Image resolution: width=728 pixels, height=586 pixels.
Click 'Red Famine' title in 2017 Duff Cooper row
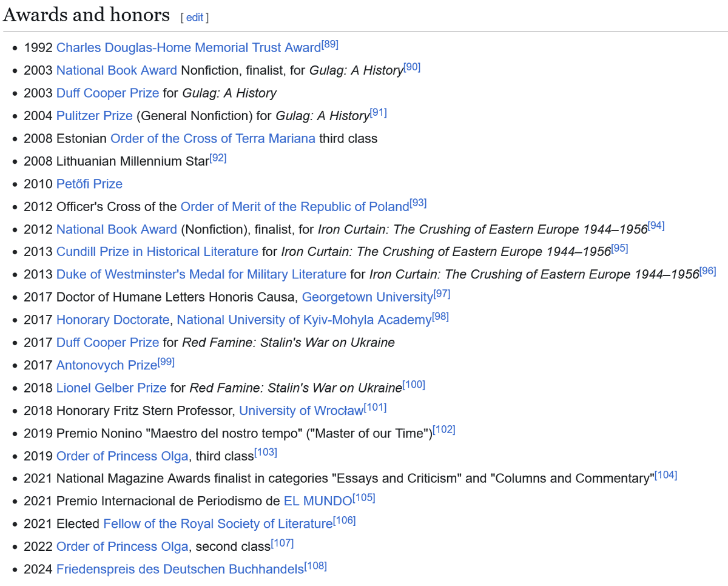point(289,342)
